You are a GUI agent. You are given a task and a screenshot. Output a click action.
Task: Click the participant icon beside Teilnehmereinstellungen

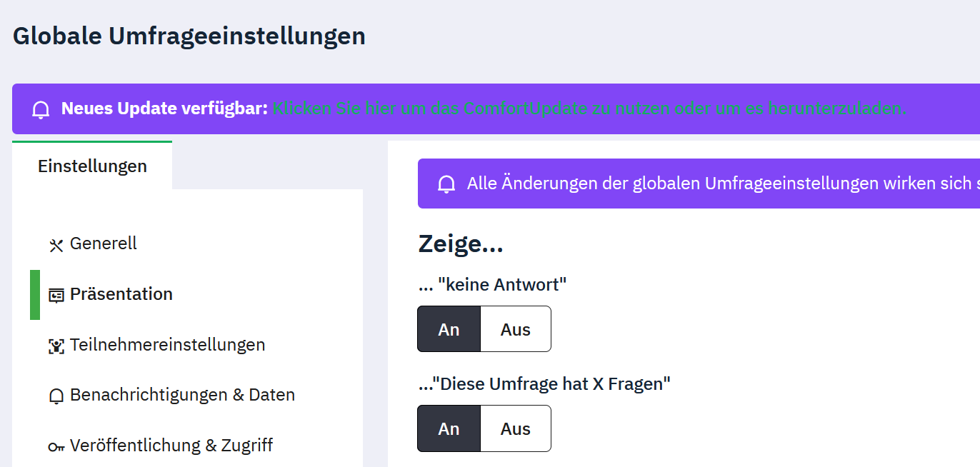coord(56,346)
